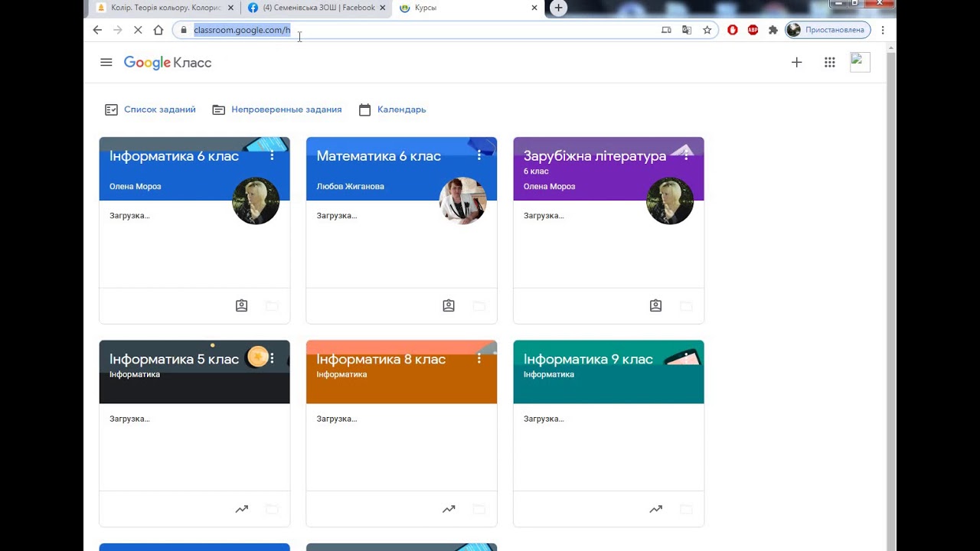Open the ABP adblock extension icon
This screenshot has width=980, height=551.
pos(753,30)
